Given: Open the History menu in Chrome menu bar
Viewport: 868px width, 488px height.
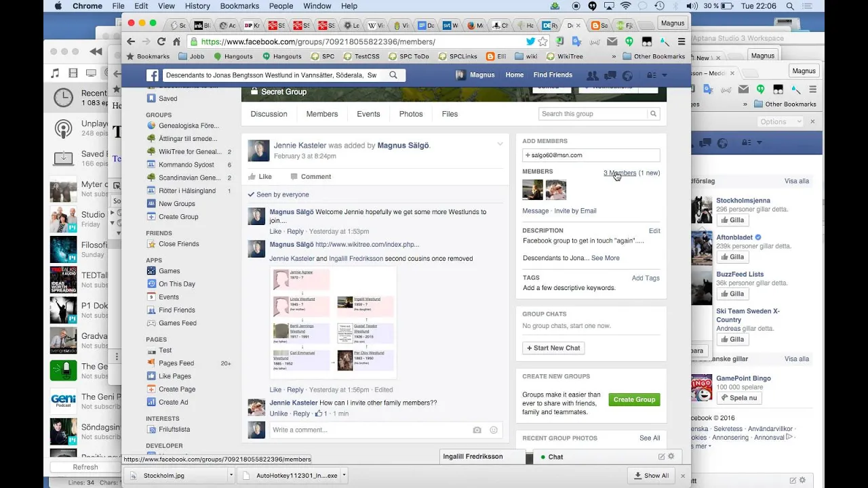Looking at the screenshot, I should [197, 6].
